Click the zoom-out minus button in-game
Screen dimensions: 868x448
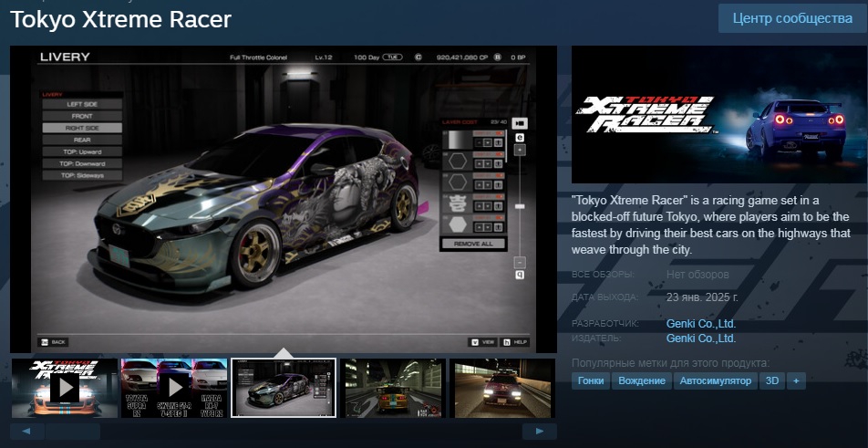(520, 263)
